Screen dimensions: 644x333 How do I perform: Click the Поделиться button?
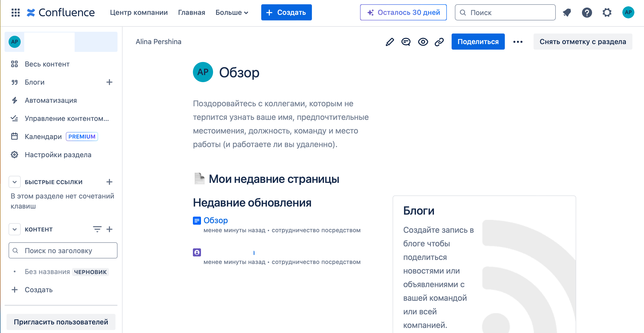coord(478,42)
